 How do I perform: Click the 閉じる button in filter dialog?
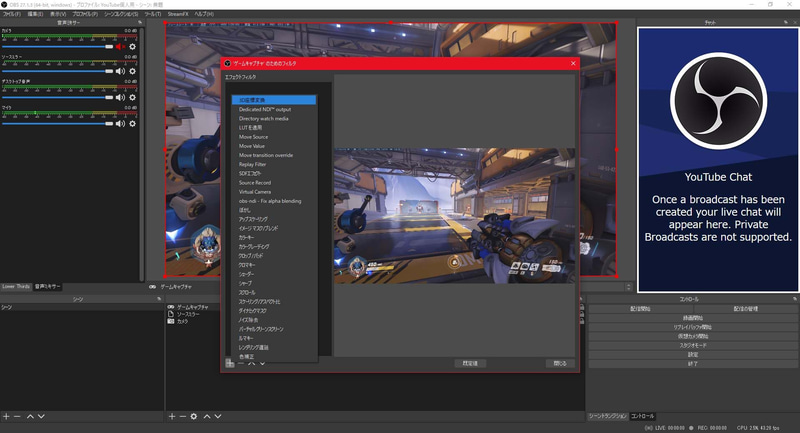[x=560, y=363]
